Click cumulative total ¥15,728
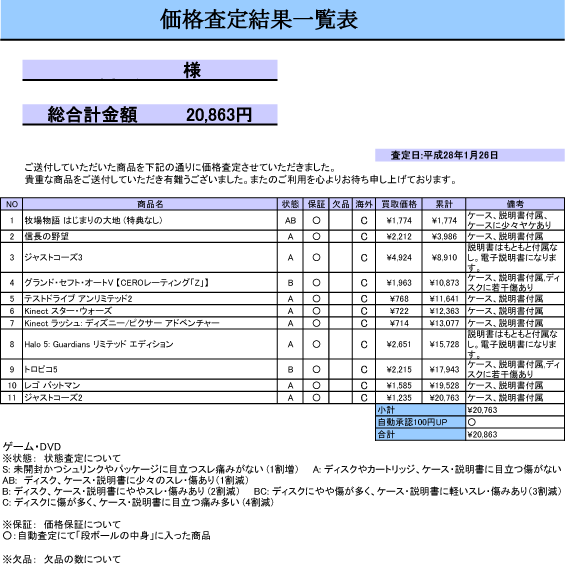 tap(444, 344)
